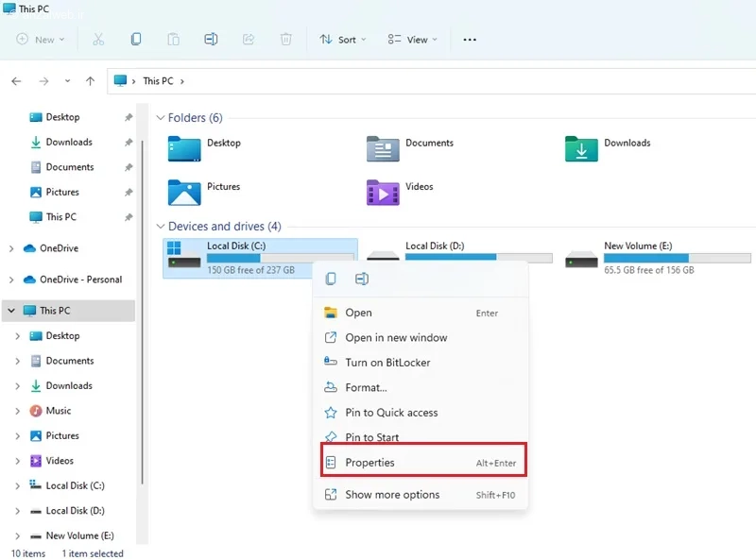The width and height of the screenshot is (756, 560).
Task: Click the Paste icon in the toolbar
Action: click(x=173, y=40)
